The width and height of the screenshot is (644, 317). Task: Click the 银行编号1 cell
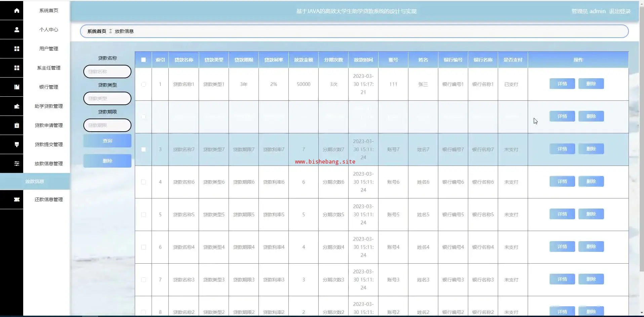point(453,84)
